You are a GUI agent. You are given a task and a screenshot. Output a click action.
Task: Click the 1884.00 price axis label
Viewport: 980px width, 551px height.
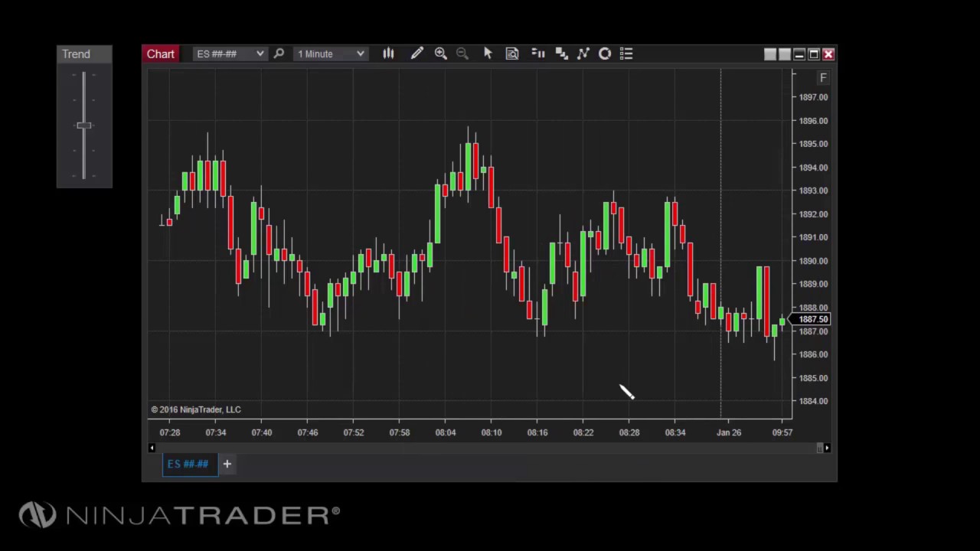[813, 401]
